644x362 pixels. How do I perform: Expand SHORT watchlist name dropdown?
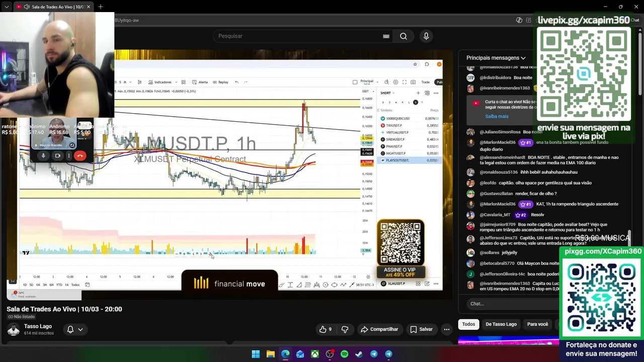tap(387, 93)
